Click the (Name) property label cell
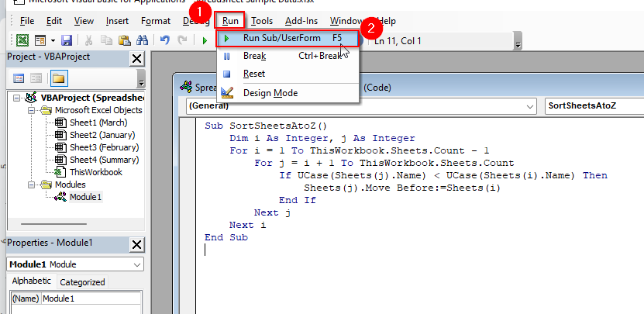 pyautogui.click(x=26, y=298)
